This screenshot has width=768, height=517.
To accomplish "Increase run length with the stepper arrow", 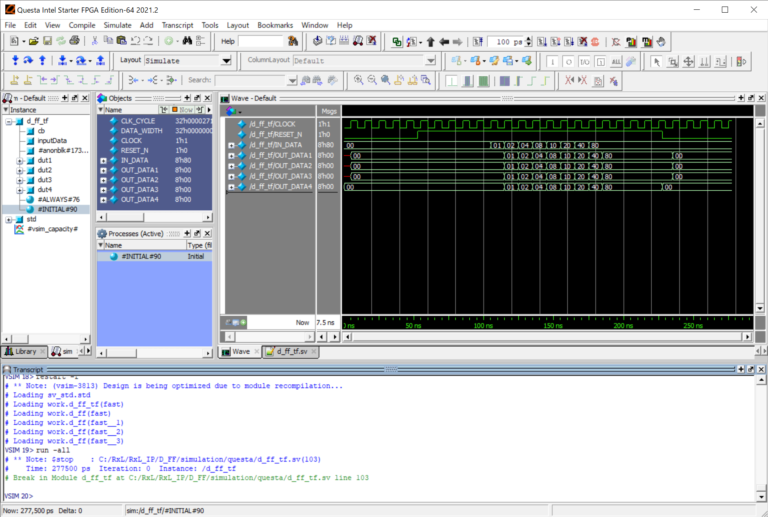I will point(528,39).
